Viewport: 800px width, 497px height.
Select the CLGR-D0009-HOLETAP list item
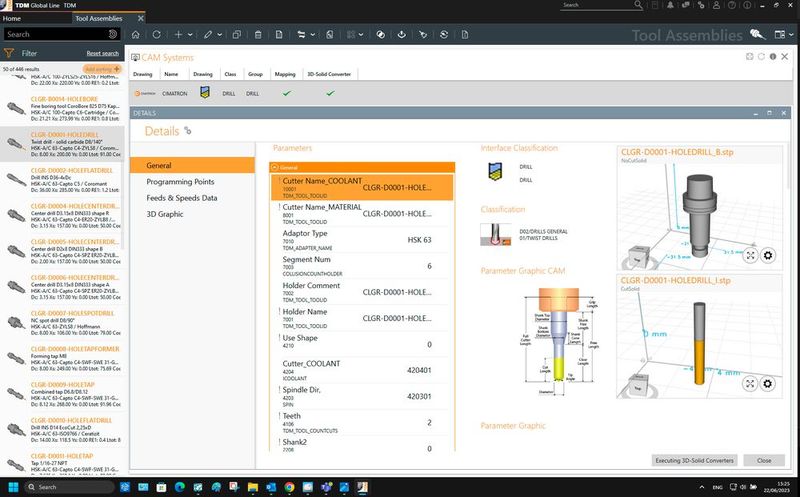[x=62, y=394]
